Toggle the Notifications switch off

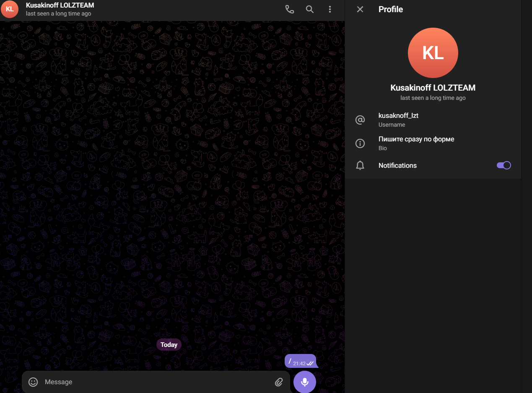pyautogui.click(x=503, y=165)
